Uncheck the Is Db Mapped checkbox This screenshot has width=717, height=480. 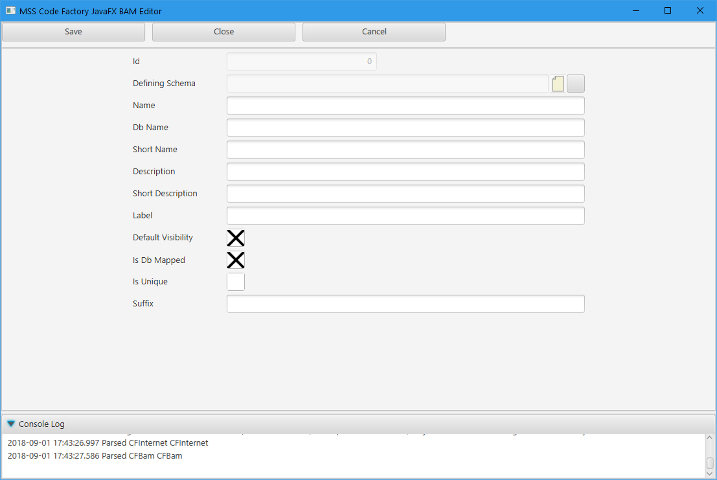coord(236,260)
